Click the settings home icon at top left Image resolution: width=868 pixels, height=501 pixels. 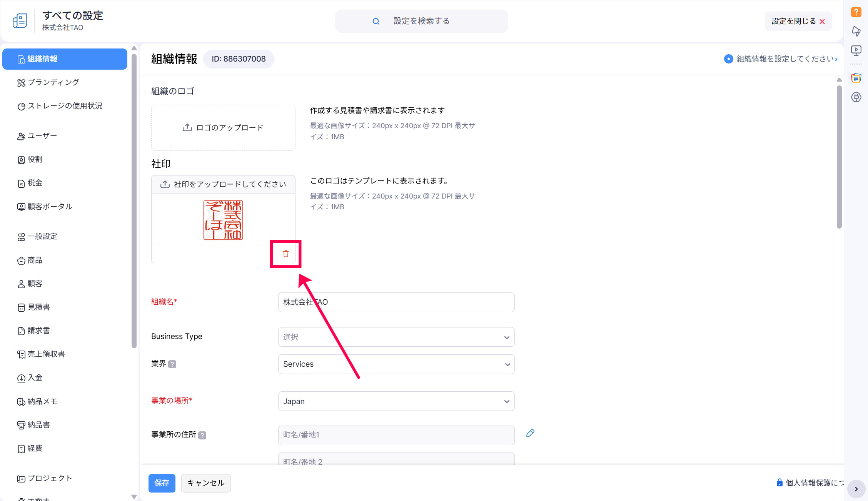[x=20, y=21]
